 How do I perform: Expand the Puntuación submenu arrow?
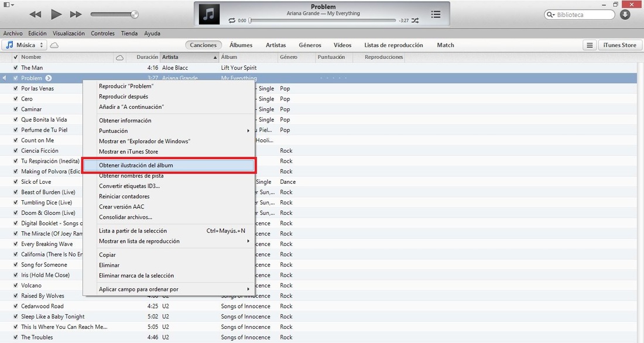248,131
